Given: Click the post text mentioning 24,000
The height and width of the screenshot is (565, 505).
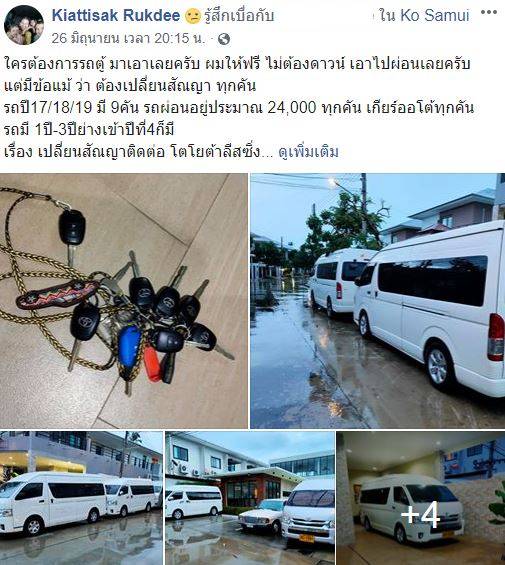Looking at the screenshot, I should coord(239,108).
